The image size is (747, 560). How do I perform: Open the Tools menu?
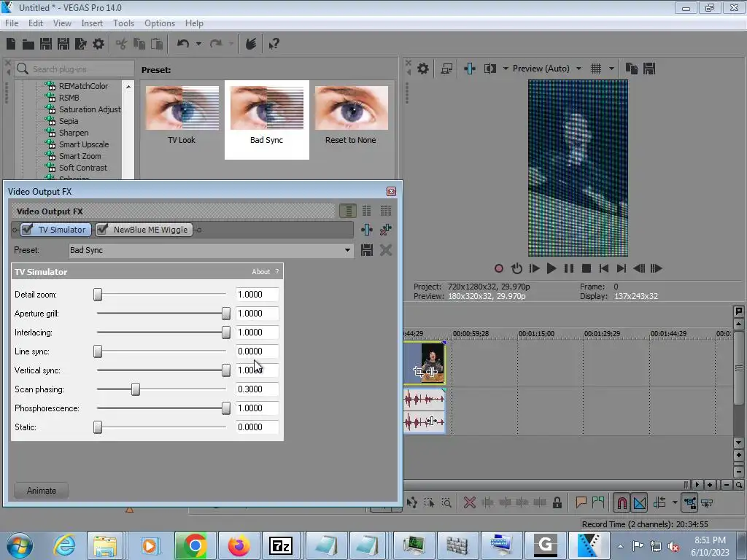pyautogui.click(x=123, y=23)
